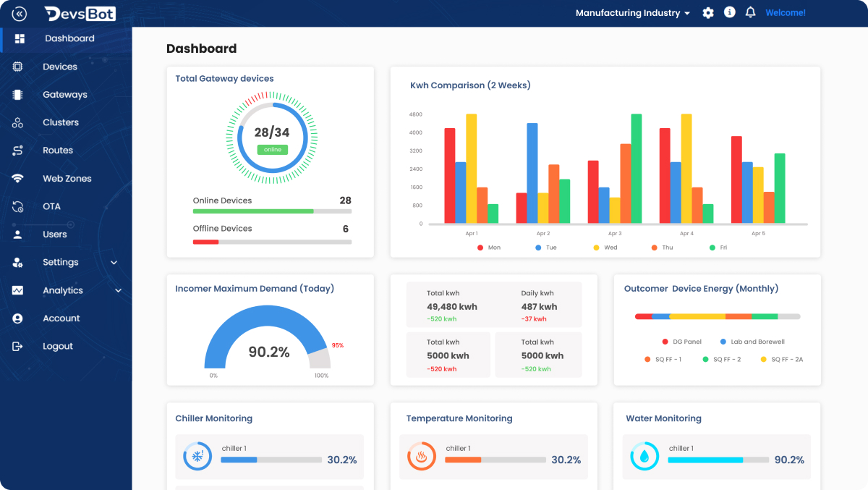Go to Gateways in the sidebar
868x490 pixels.
(x=64, y=95)
